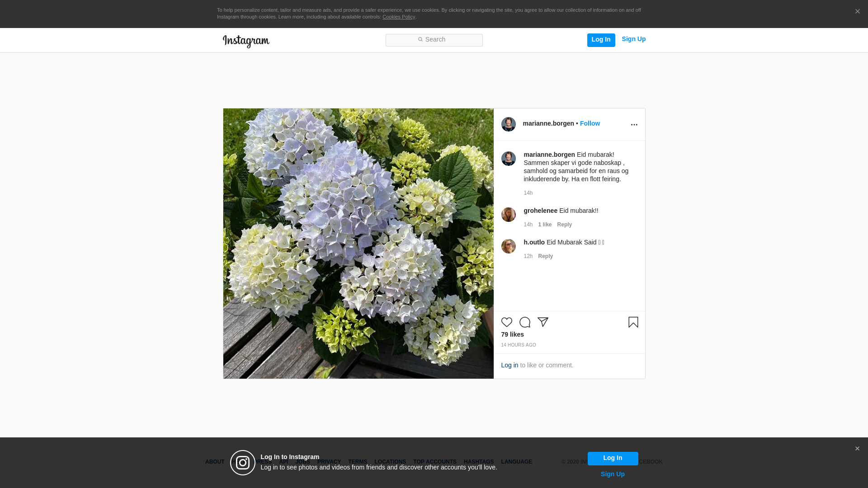The width and height of the screenshot is (868, 488).
Task: Follow marianne.borgen
Action: 590,123
